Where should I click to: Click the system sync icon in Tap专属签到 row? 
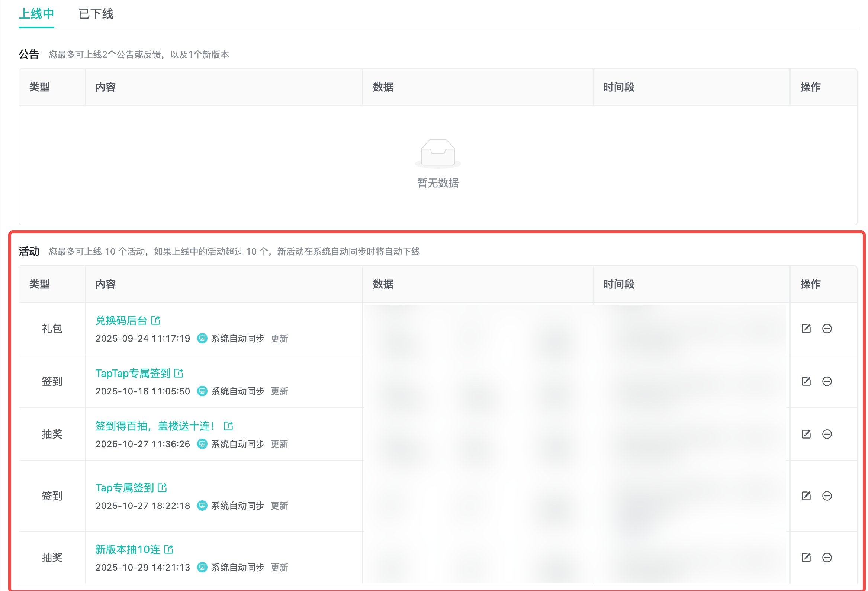point(202,506)
